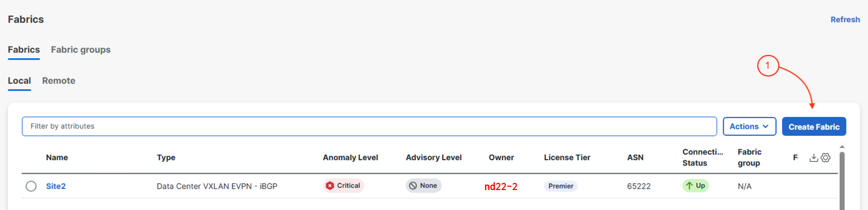The height and width of the screenshot is (210, 868).
Task: Click the Premier license tier badge
Action: coord(561,186)
